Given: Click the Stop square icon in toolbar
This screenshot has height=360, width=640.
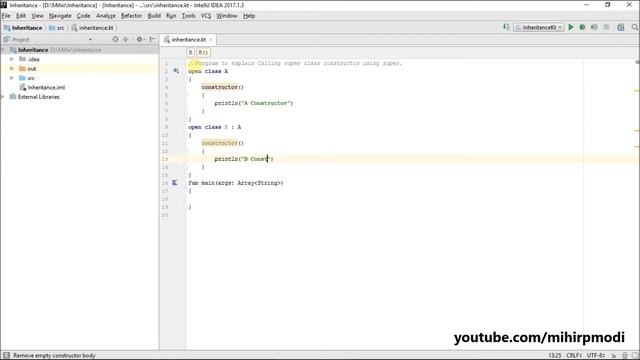Looking at the screenshot, I should (x=607, y=27).
